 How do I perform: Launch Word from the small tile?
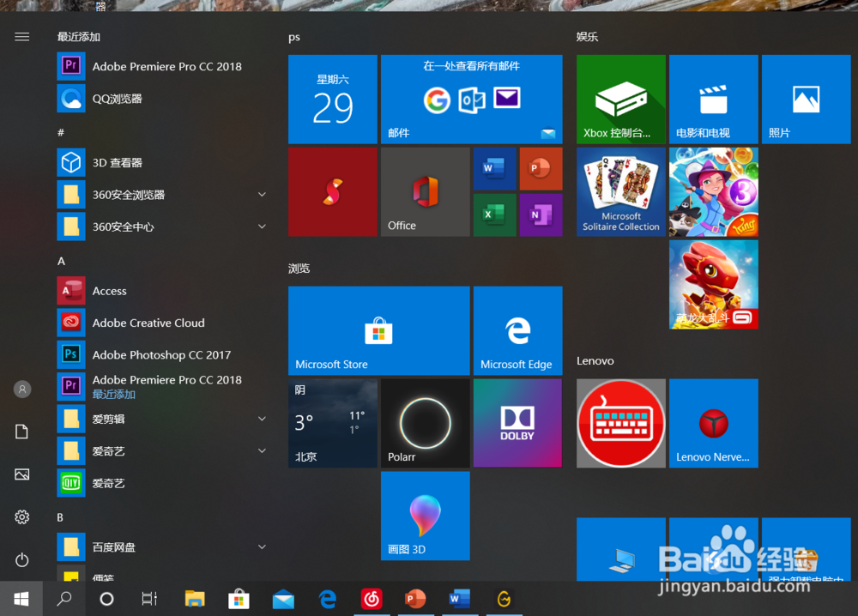(494, 168)
